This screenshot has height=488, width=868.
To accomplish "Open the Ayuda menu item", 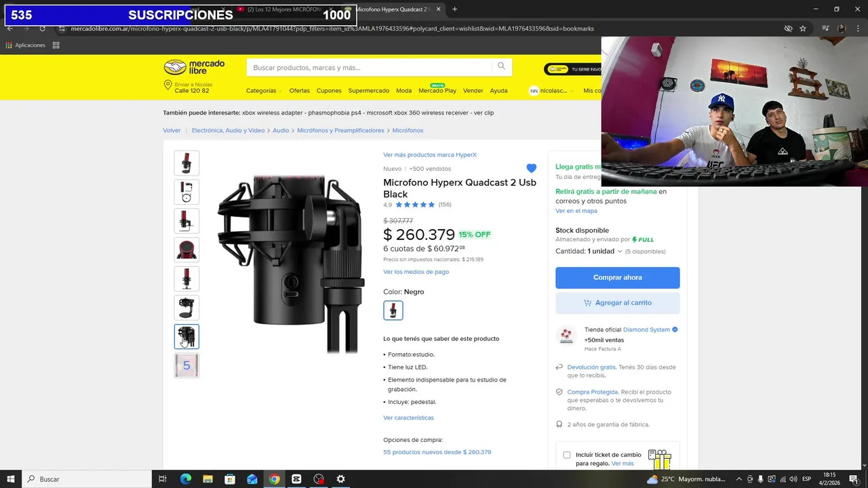I will point(498,91).
